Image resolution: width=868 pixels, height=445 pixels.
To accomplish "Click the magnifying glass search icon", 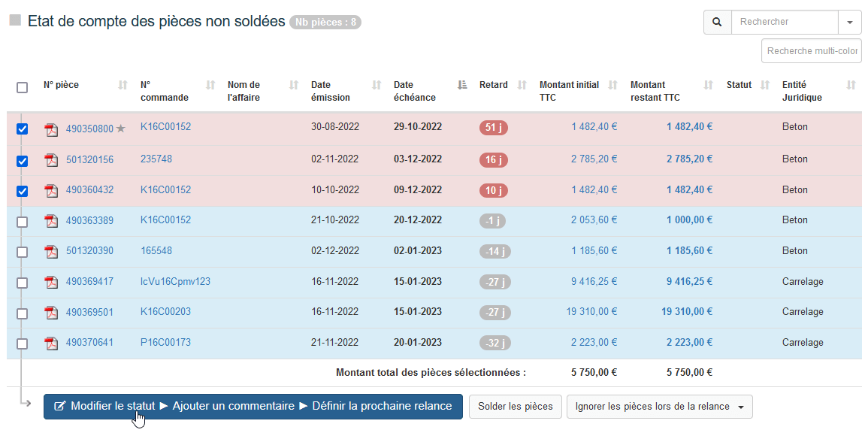I will coord(717,22).
